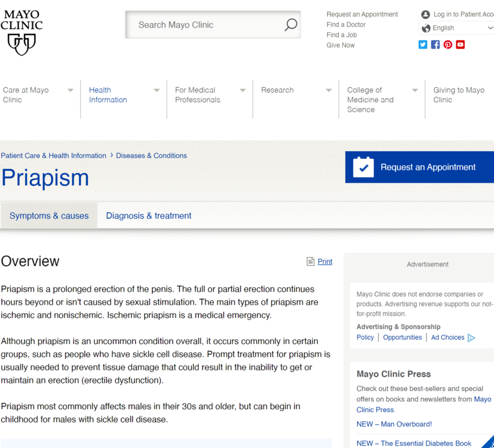Viewport: 494px width, 448px height.
Task: Open the Diseases & Conditions breadcrumb link
Action: pyautogui.click(x=151, y=155)
